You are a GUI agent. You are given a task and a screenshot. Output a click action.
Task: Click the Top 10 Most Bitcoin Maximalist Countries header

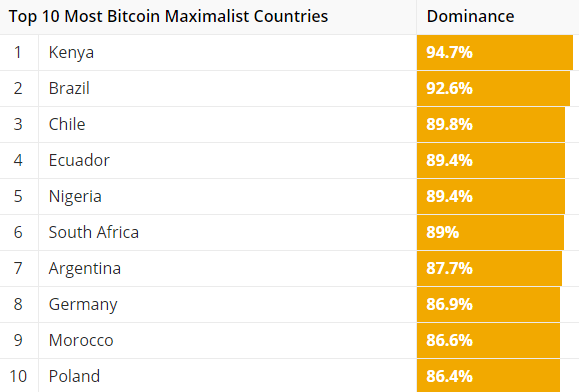coord(168,17)
